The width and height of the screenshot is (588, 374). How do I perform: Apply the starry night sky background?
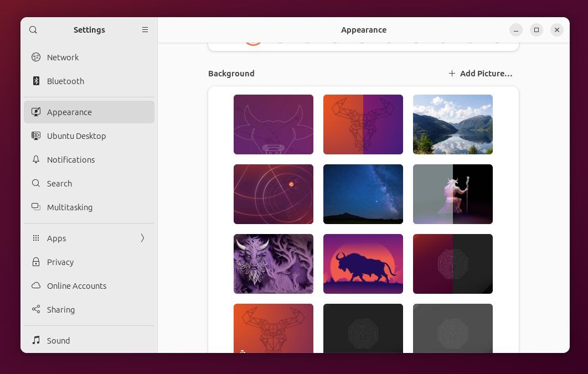tap(363, 194)
